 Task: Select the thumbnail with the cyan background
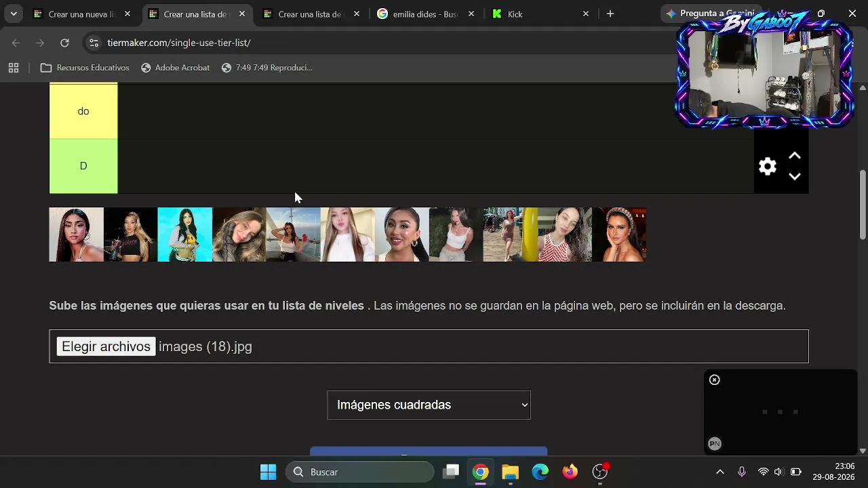[x=185, y=235]
